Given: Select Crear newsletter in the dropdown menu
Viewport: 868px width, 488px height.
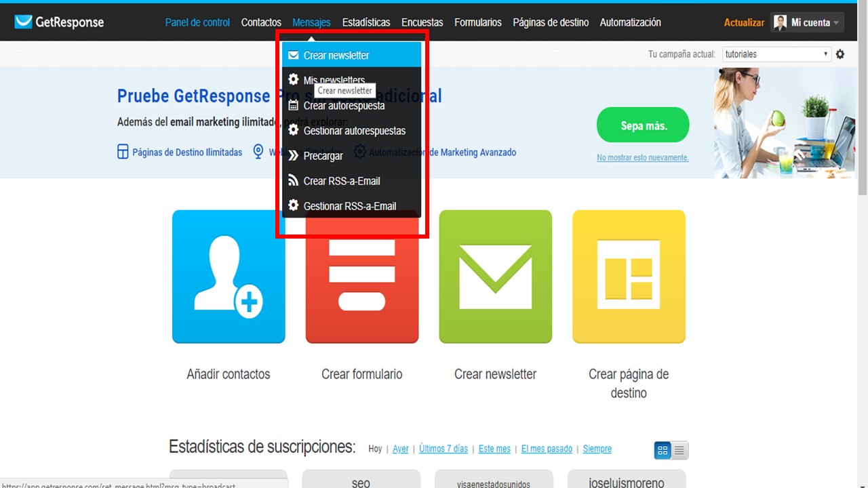Looking at the screenshot, I should click(352, 55).
